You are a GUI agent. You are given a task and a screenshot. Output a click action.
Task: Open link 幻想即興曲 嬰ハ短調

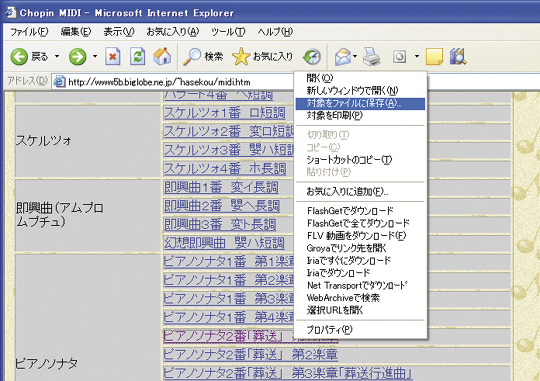[x=224, y=243]
